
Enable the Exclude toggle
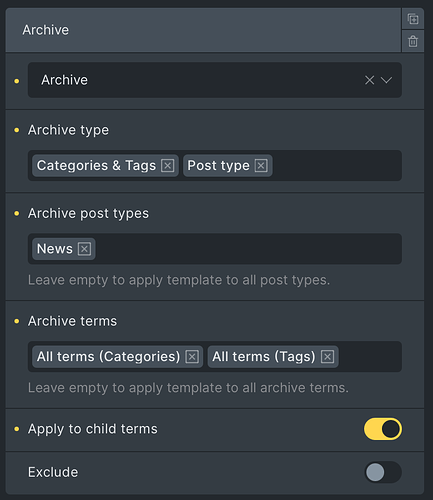tap(383, 472)
